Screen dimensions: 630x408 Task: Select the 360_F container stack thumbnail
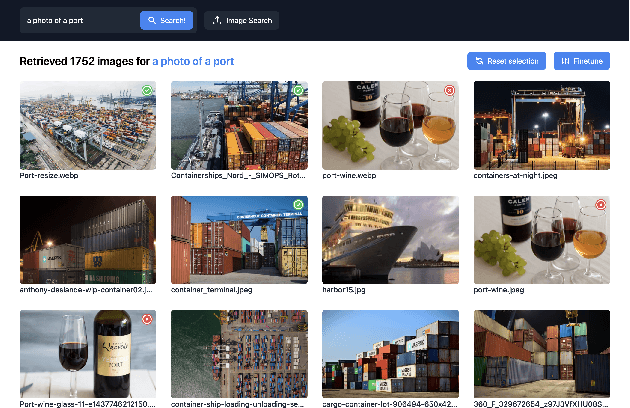point(541,353)
